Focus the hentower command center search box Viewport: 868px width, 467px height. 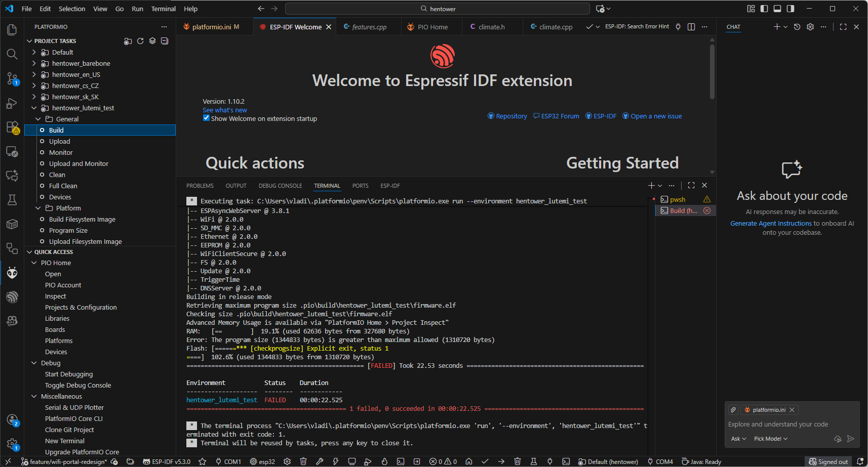pyautogui.click(x=438, y=9)
